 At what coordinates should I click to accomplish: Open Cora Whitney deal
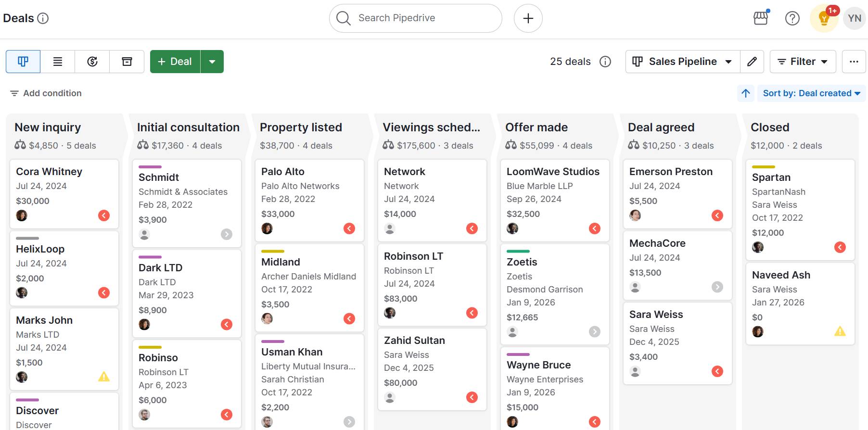pos(64,194)
